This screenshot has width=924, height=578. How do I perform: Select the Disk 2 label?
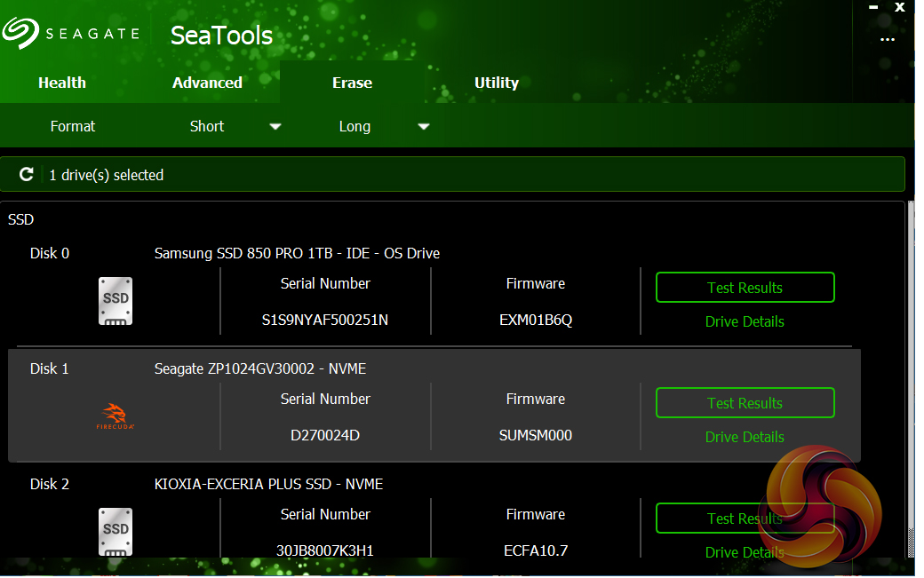[50, 484]
